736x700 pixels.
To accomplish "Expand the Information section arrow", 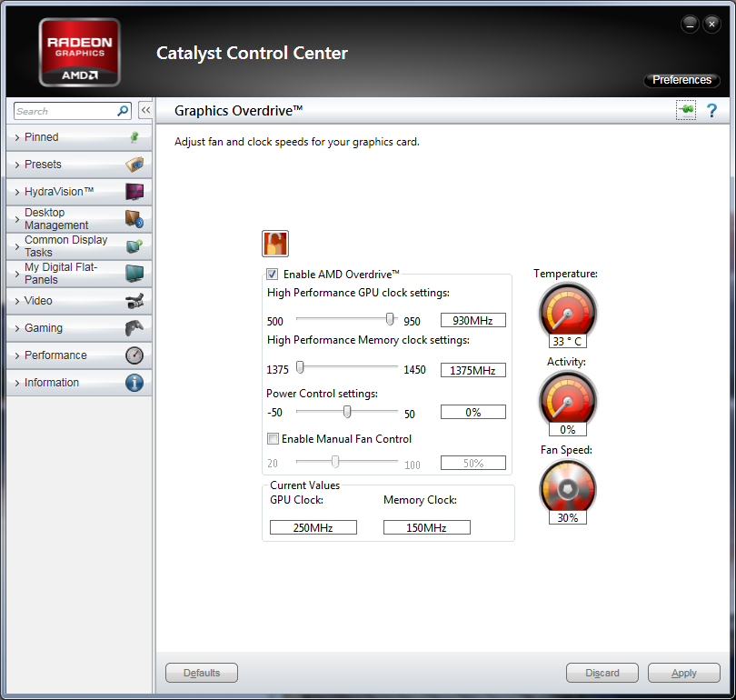I will click(17, 383).
